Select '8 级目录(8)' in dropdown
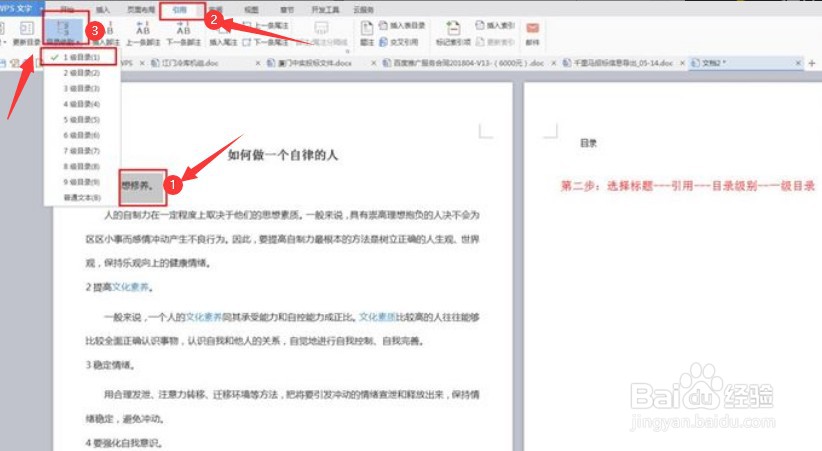822x451 pixels. [82, 166]
